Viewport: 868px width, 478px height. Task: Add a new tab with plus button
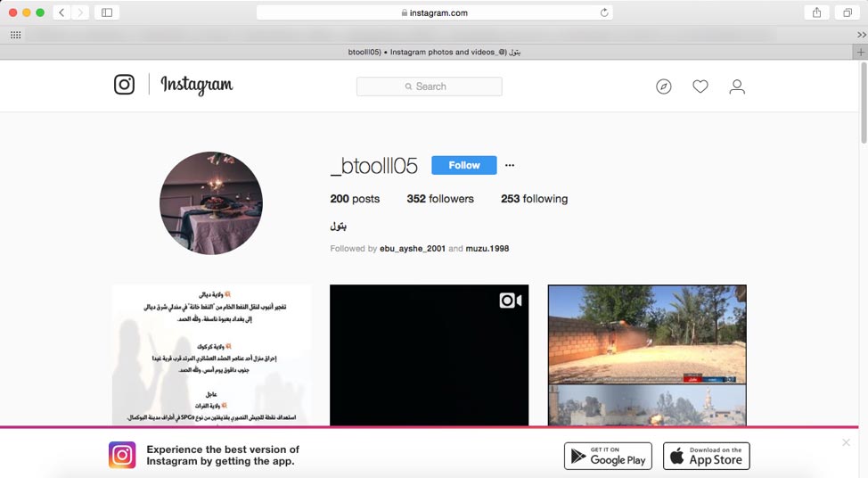click(x=860, y=52)
